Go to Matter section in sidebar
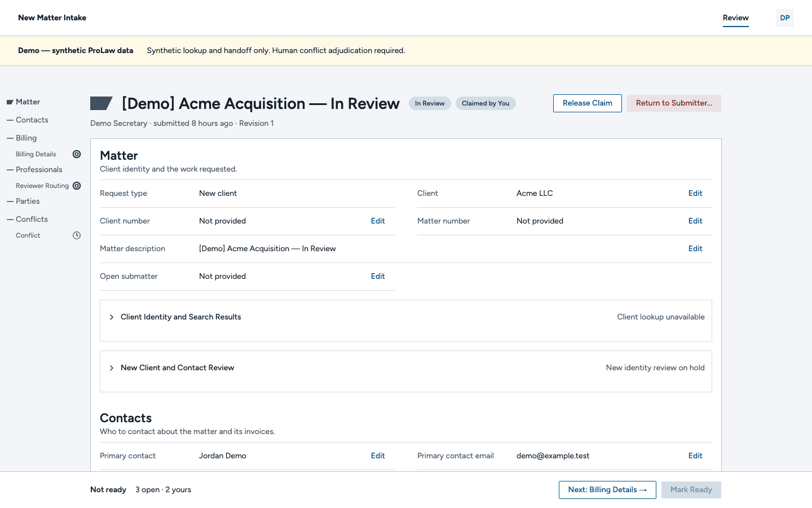Screen dimensions: 812x508 tap(28, 102)
